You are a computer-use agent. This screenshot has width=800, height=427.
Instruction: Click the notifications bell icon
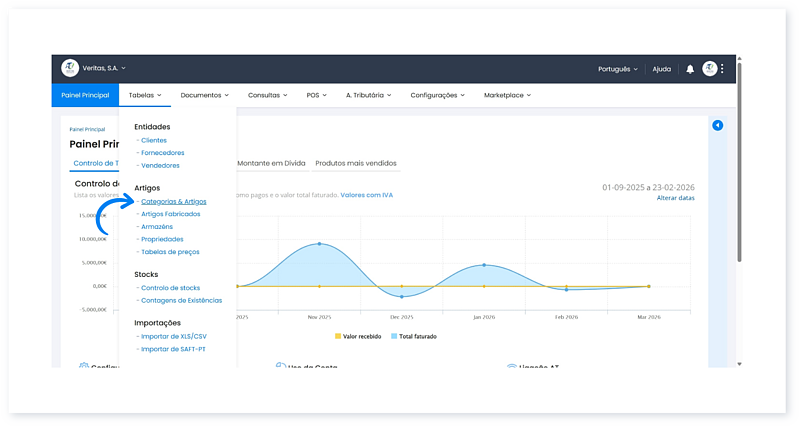(690, 69)
